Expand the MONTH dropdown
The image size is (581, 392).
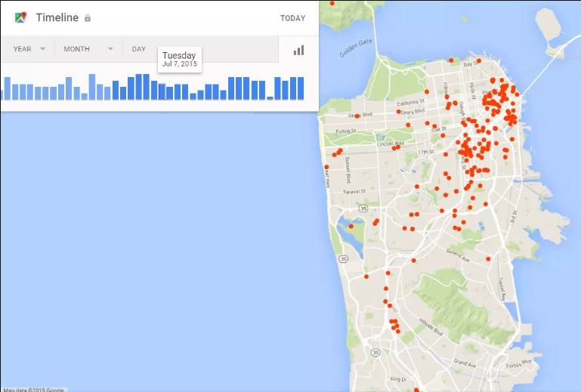click(x=88, y=49)
